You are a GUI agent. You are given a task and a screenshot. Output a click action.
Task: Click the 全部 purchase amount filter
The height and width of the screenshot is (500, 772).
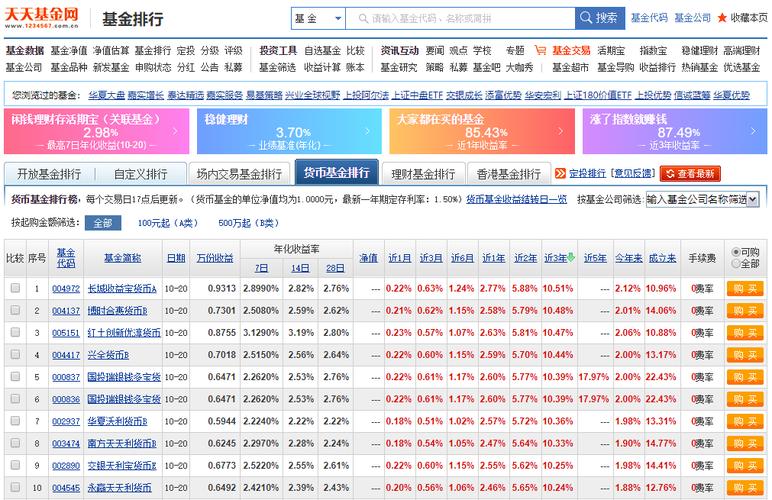coord(103,223)
